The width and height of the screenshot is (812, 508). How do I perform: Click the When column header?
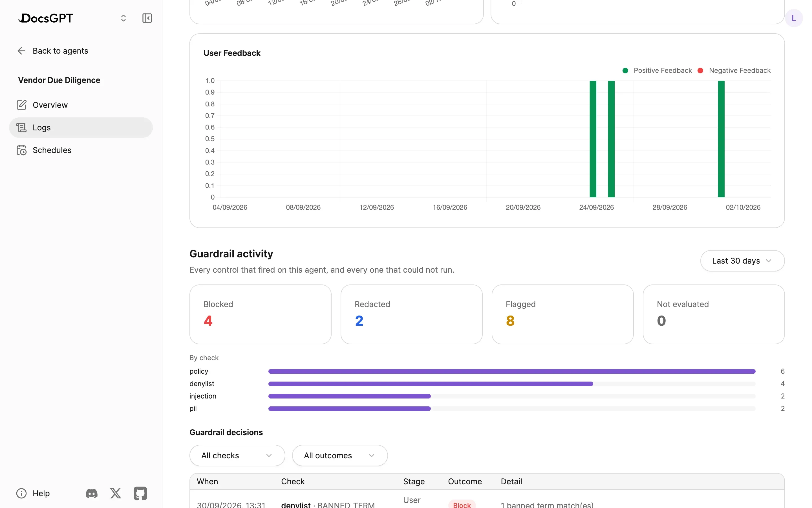[207, 481]
